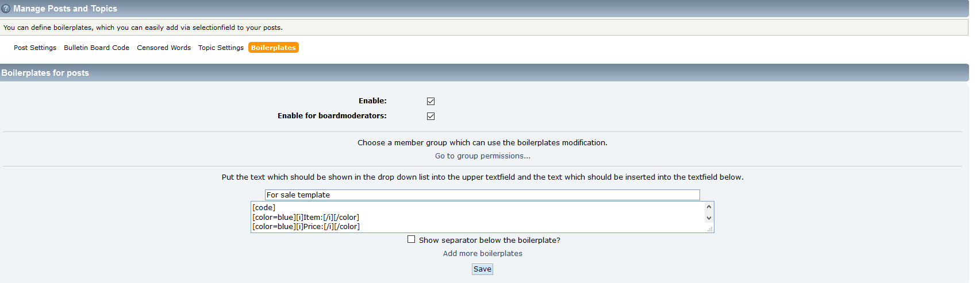
Task: Go to the Censored Words tab
Action: tap(164, 48)
